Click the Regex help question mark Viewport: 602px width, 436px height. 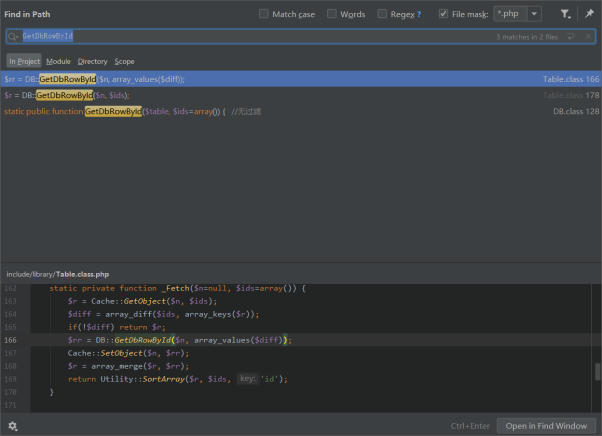click(418, 14)
